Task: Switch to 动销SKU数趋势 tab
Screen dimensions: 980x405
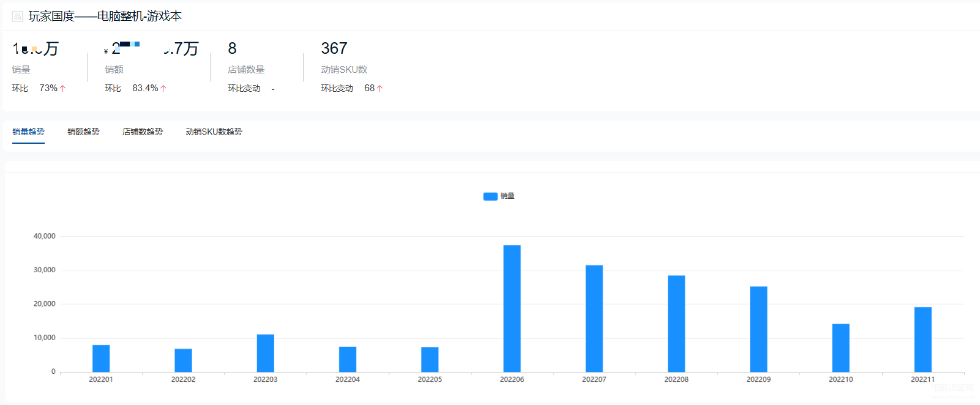Action: (214, 132)
